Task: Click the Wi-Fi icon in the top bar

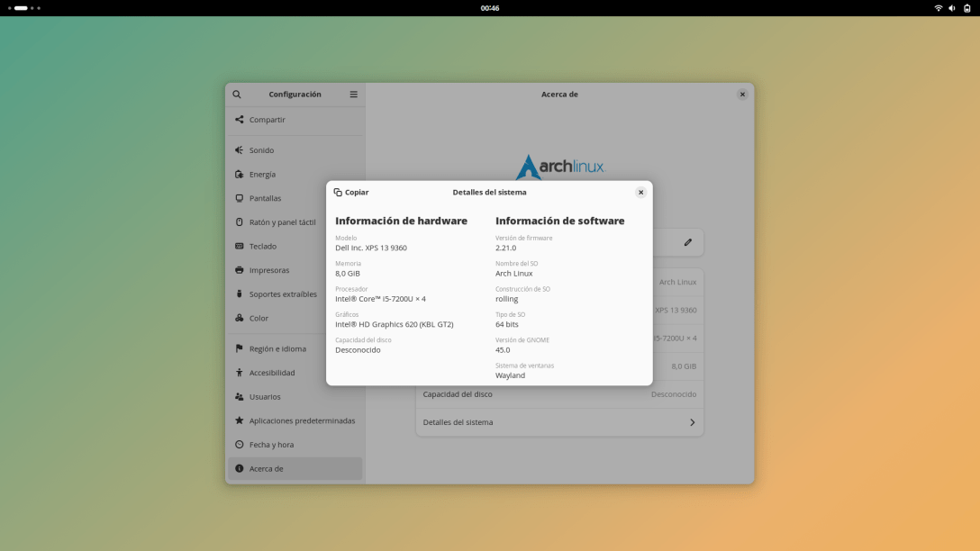Action: tap(939, 8)
